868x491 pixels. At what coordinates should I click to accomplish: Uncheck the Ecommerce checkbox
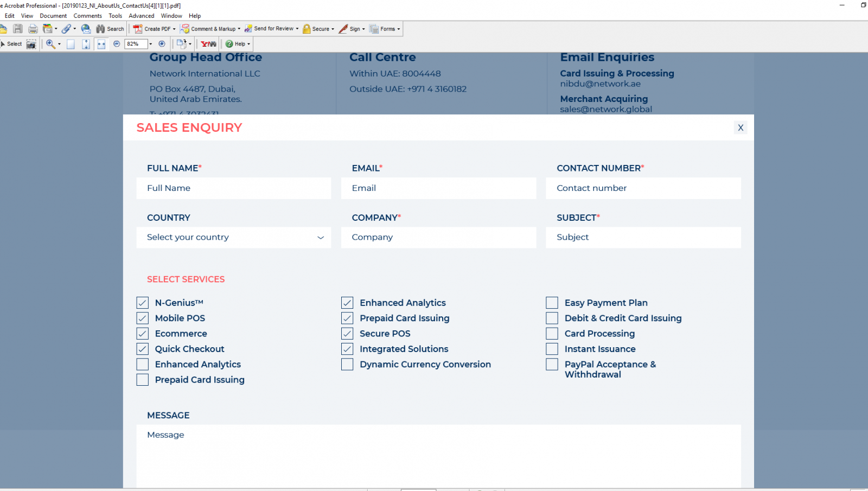[143, 334]
